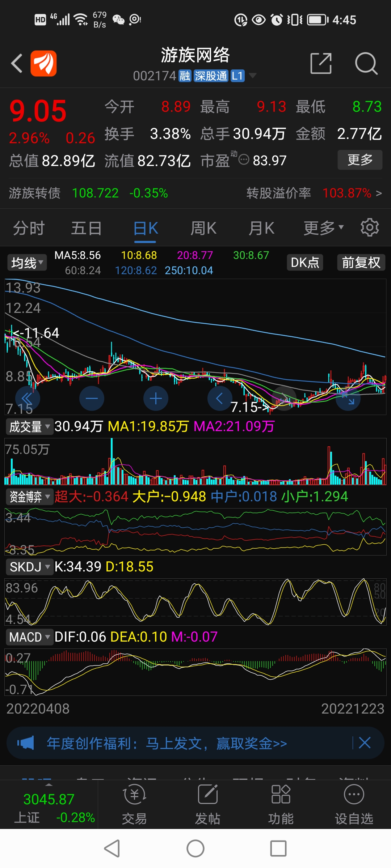Open the SKDJ indicator dropdown
Screen dimensions: 391x868
click(30, 567)
